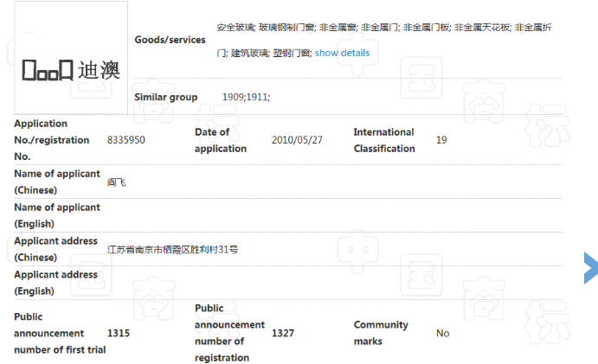Select the Chinese applicant name 阎飞
This screenshot has height=364, width=598.
[117, 182]
